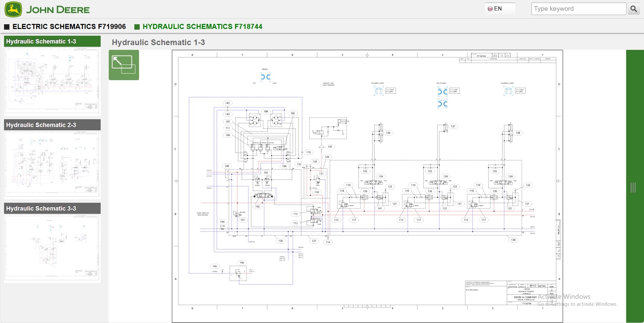Click the expand-to-fullscreen icon beside the schematic
Image resolution: width=644 pixels, height=323 pixels.
tap(123, 65)
